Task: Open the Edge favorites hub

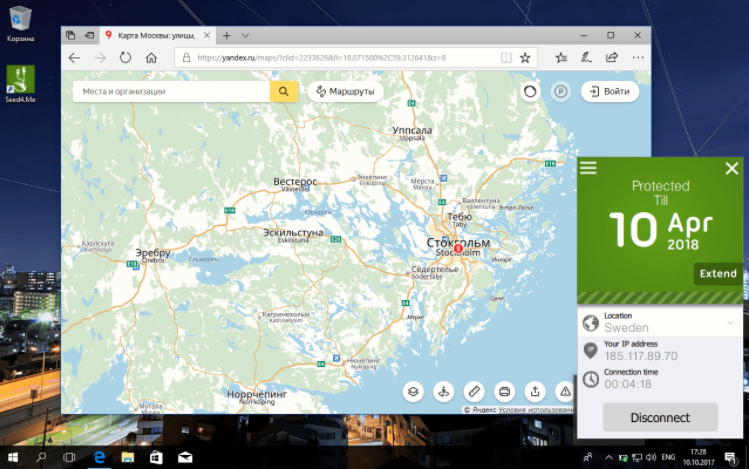Action: click(x=561, y=58)
